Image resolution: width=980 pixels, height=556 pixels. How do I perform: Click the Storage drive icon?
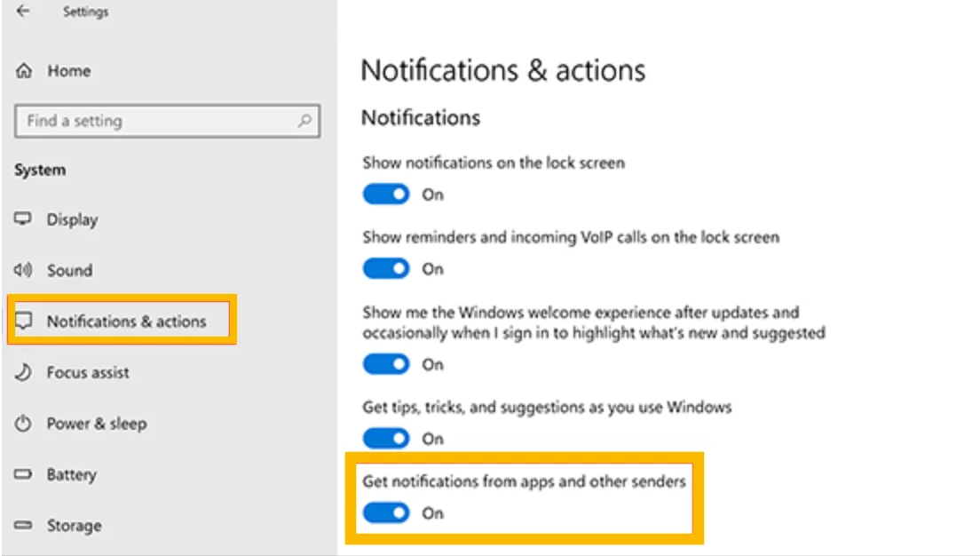23,525
